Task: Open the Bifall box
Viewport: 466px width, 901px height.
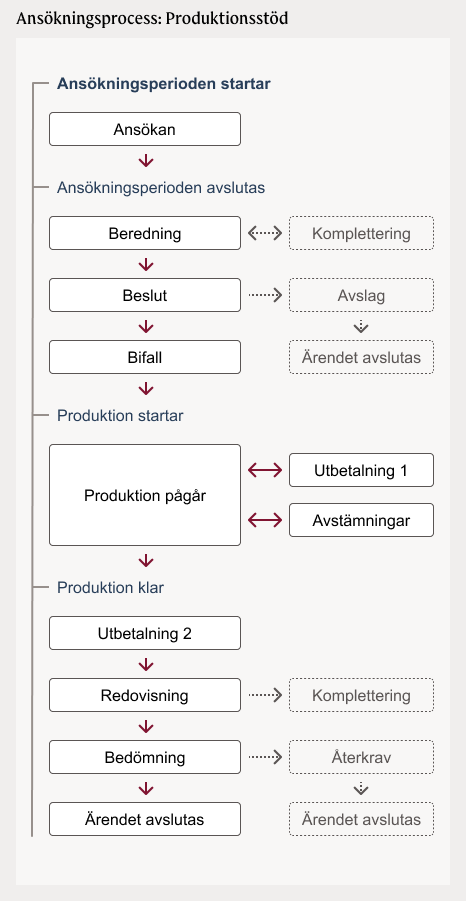Action: point(145,357)
